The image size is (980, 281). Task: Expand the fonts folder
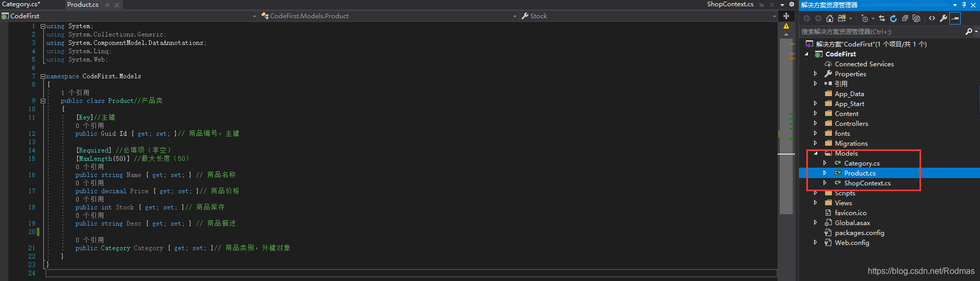(816, 133)
